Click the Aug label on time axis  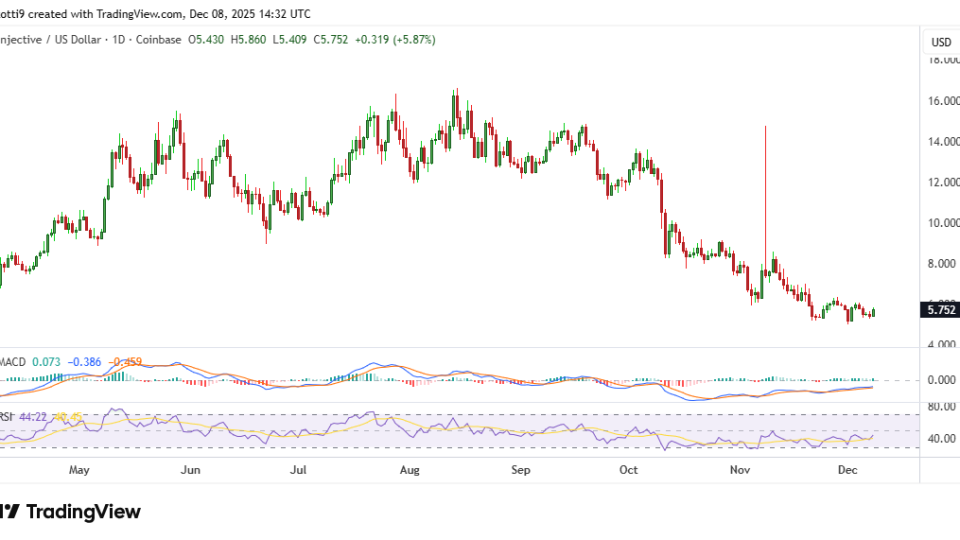408,468
